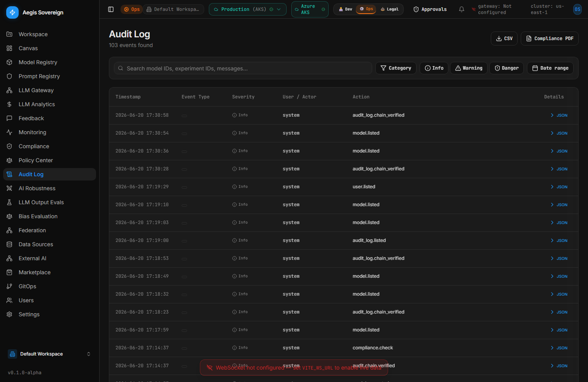Expand the Default Workspace switcher
Screen dimensions: 588x382
click(x=49, y=354)
